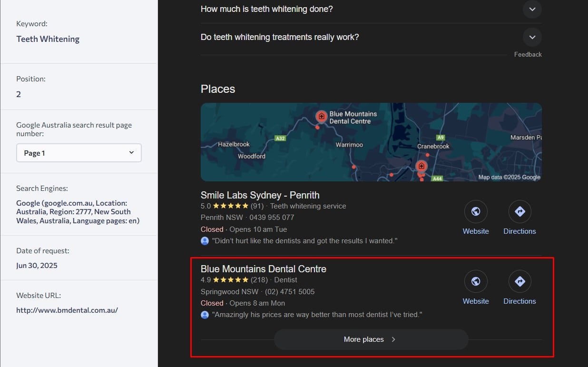The width and height of the screenshot is (588, 367).
Task: Click reviewer avatar beside Blue Mountains review quote
Action: pos(205,315)
